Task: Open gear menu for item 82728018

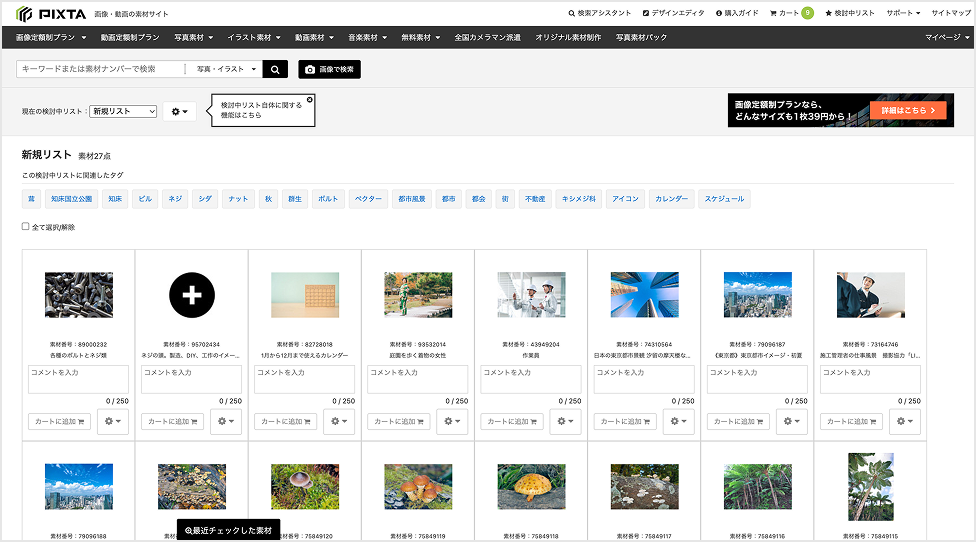Action: tap(339, 421)
